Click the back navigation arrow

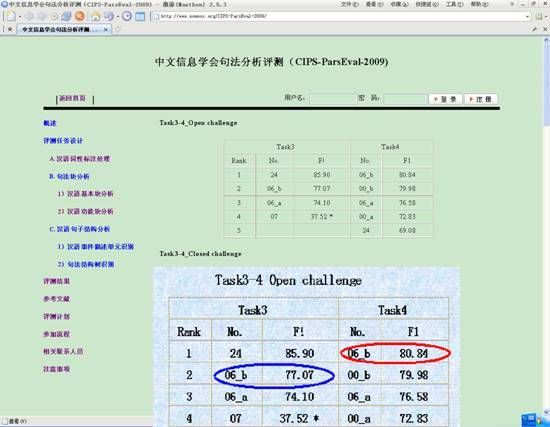tap(29, 16)
